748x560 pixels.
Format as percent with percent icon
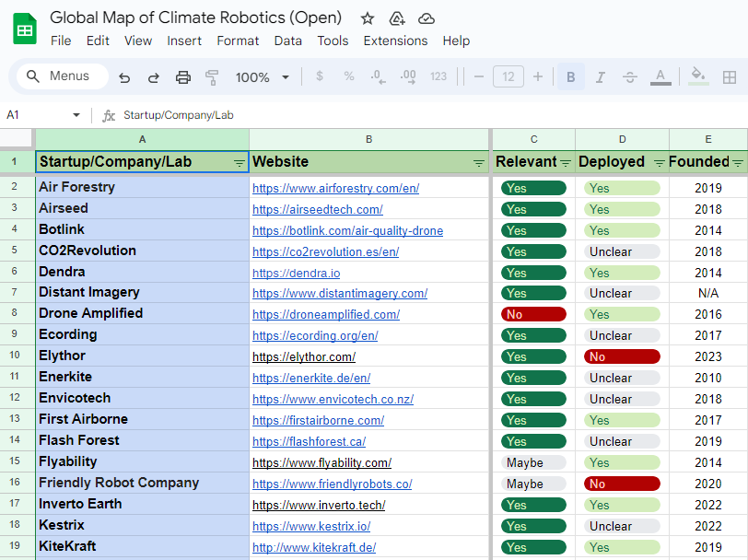tap(349, 76)
